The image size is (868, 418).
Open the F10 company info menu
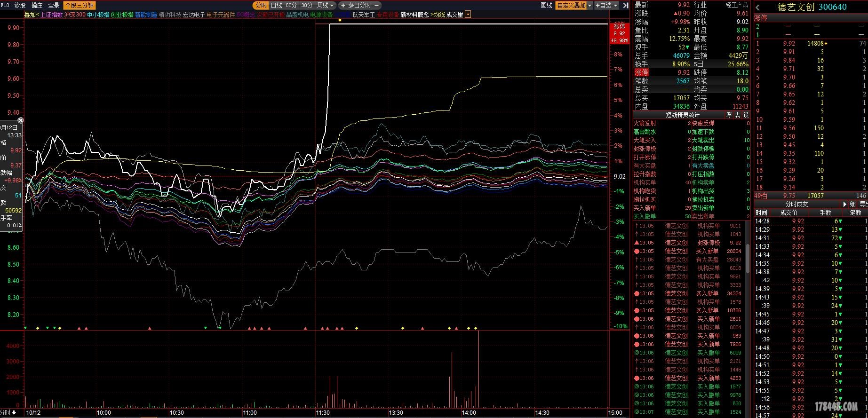pos(5,5)
